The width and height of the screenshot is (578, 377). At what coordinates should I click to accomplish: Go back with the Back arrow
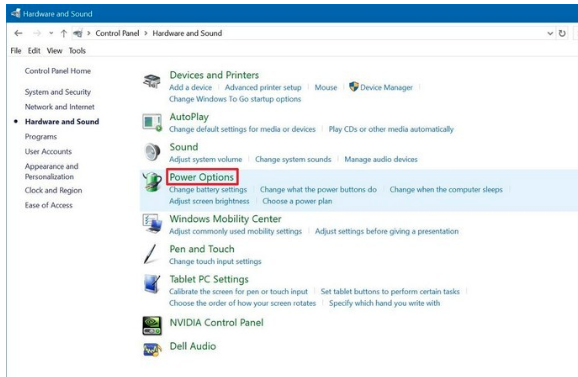18,34
